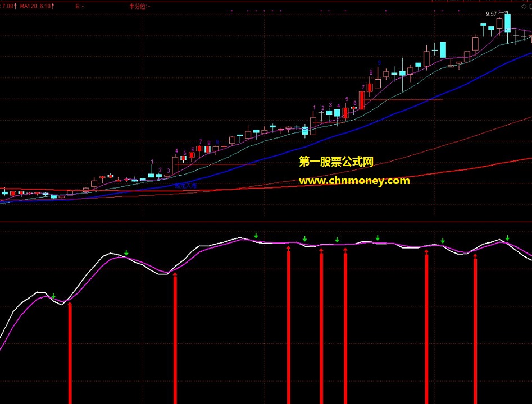Click the 半分位 label in the header
Screen dimensions: 532x404
coord(140,6)
